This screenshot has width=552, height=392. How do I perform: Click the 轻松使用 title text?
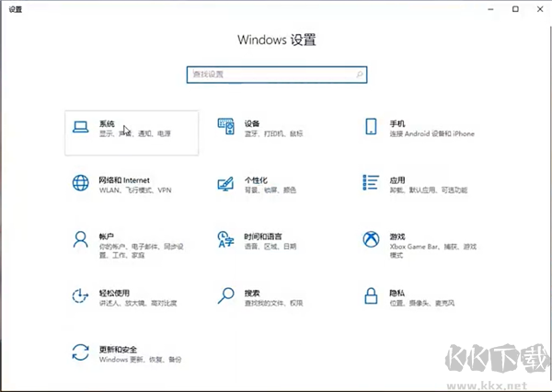tap(114, 293)
